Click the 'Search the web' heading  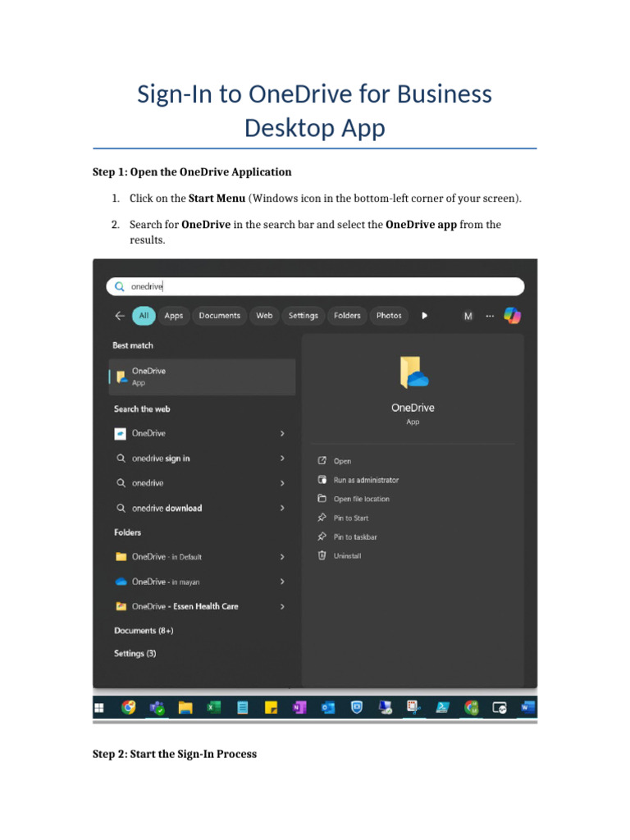click(142, 409)
